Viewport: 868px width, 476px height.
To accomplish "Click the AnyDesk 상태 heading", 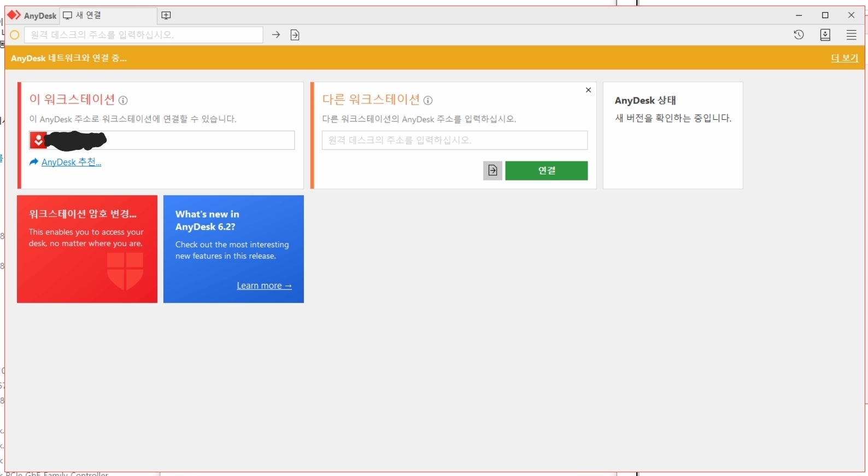I will pos(645,101).
